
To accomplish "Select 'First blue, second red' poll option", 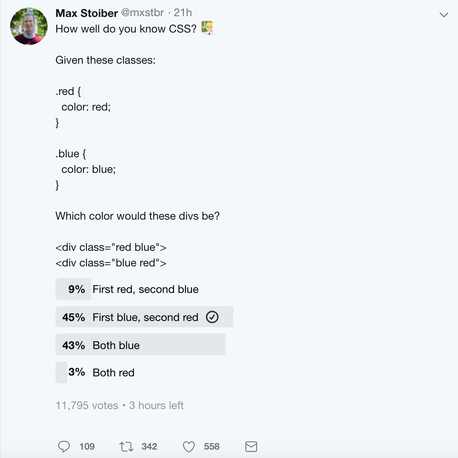I will (x=145, y=317).
